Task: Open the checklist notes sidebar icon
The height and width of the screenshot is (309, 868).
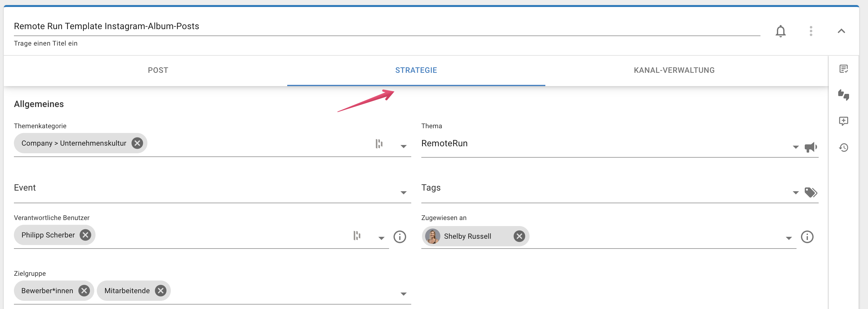Action: [843, 69]
